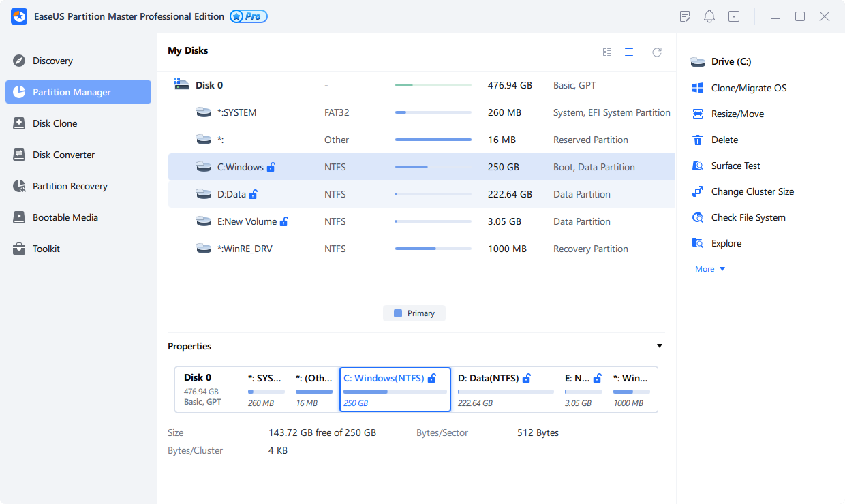845x504 pixels.
Task: Open Check File System for drive C:
Action: coord(748,217)
